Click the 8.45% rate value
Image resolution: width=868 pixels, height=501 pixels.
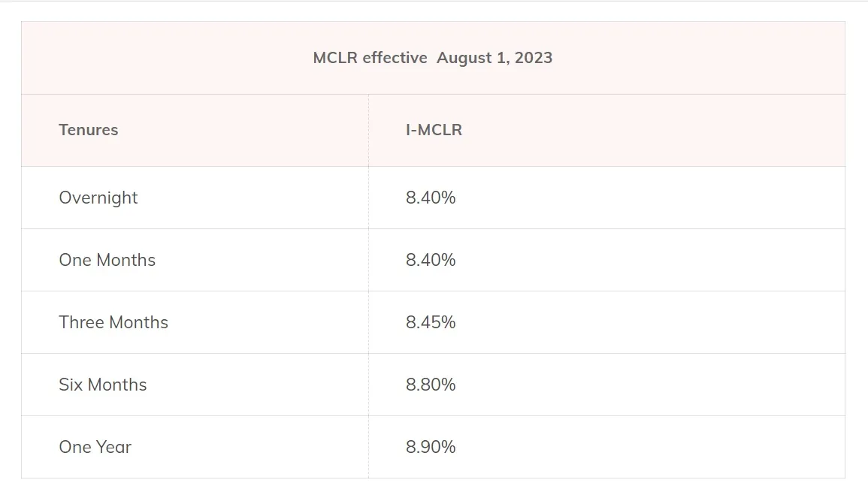point(431,322)
